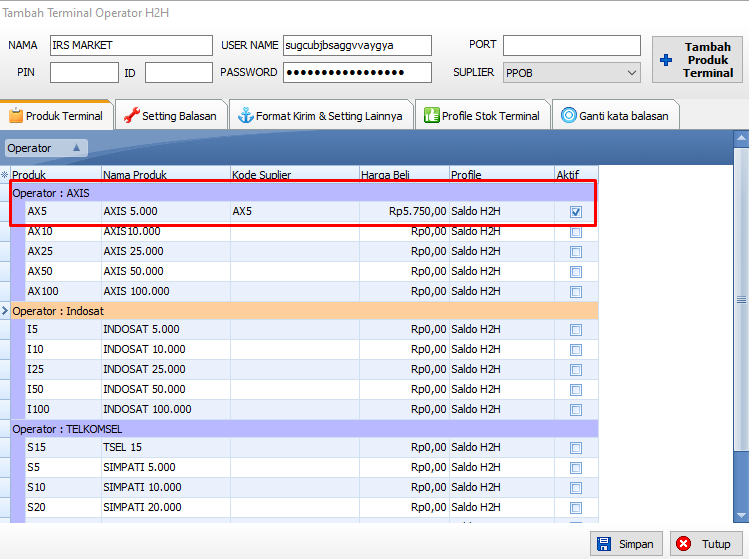
Task: Collapse the Operator : Indosat group row
Action: pyautogui.click(x=5, y=311)
